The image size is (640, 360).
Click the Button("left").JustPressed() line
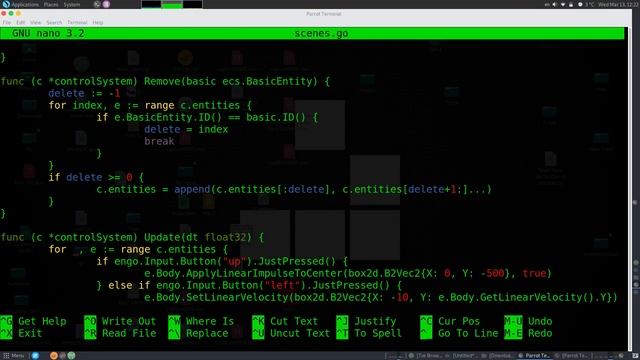point(249,285)
